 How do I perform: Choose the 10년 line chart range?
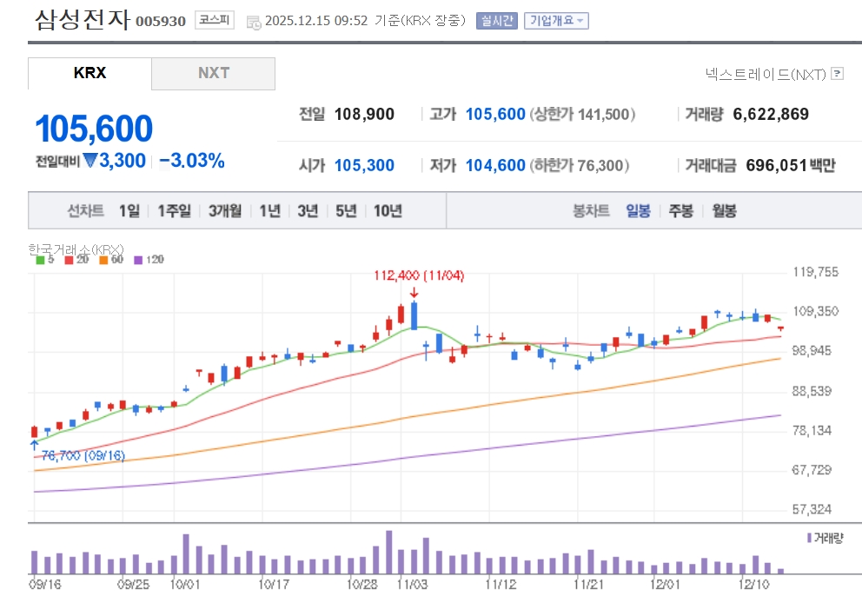tap(388, 210)
